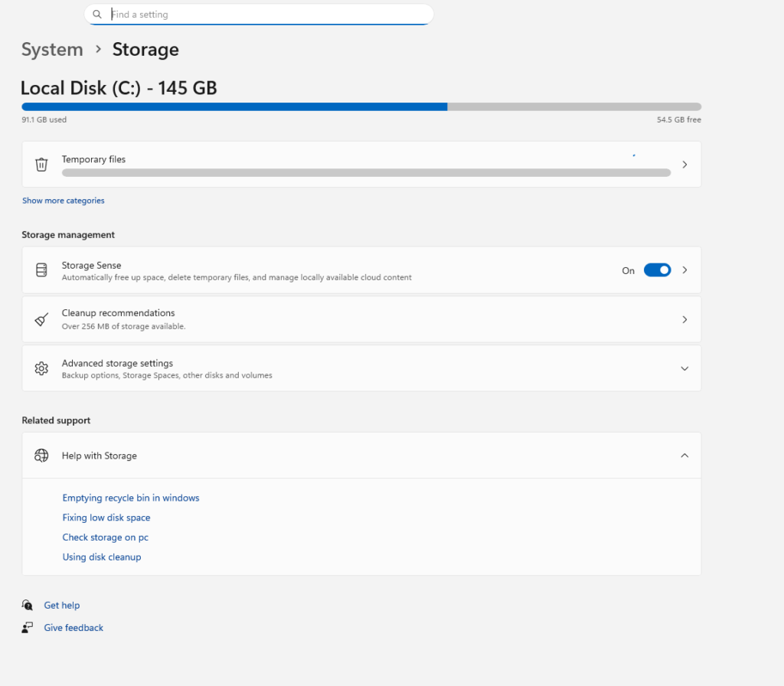Click the Advanced storage settings gear icon

(x=42, y=368)
